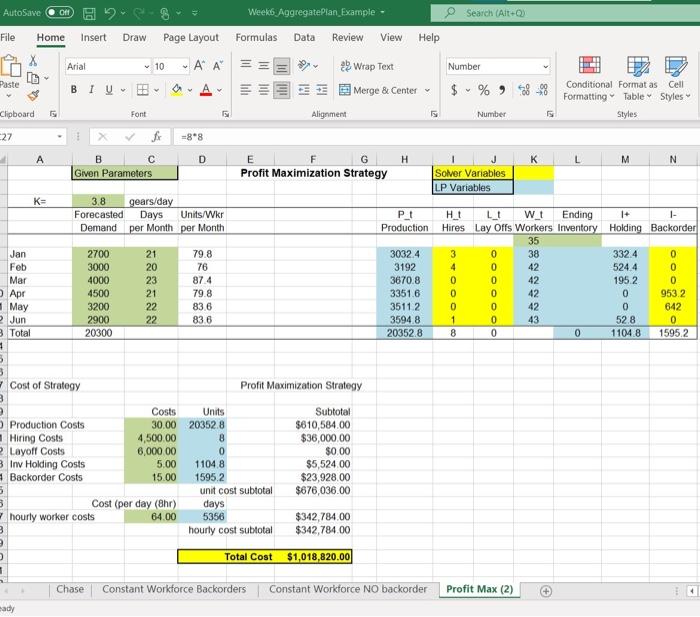Click the Cut scissors icon
The height and width of the screenshot is (617, 700).
[33, 61]
